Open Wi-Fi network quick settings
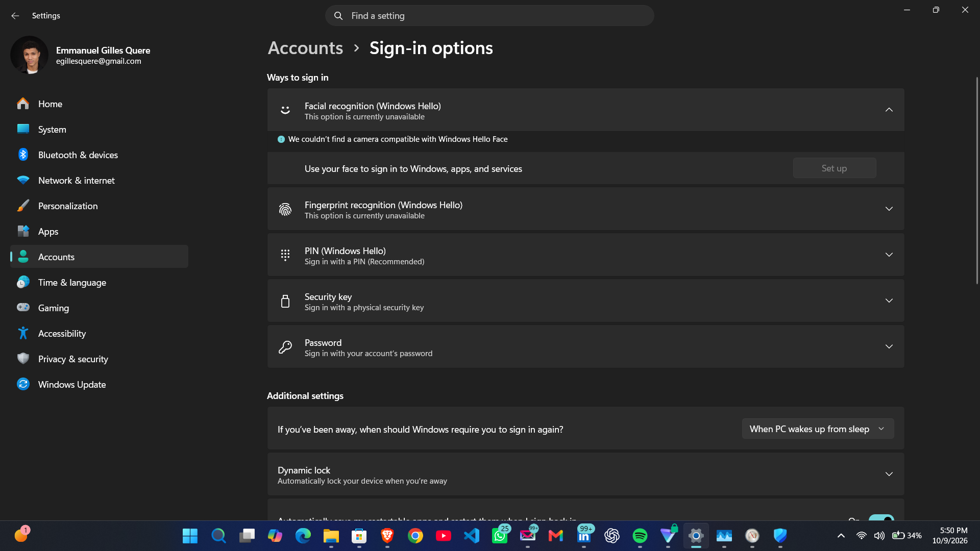This screenshot has width=980, height=551. click(x=862, y=536)
